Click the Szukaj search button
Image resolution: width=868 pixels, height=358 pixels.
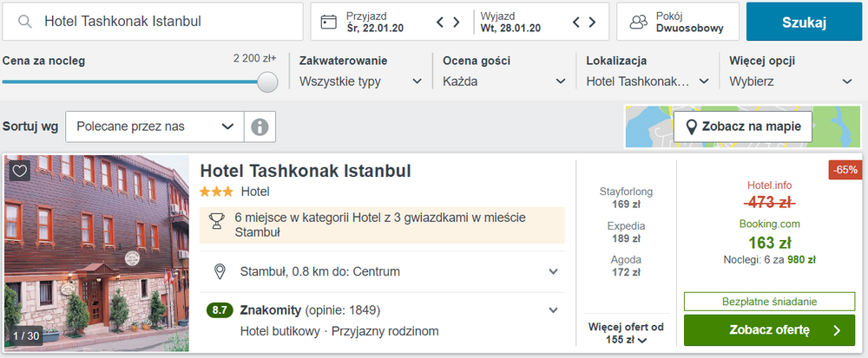[804, 22]
